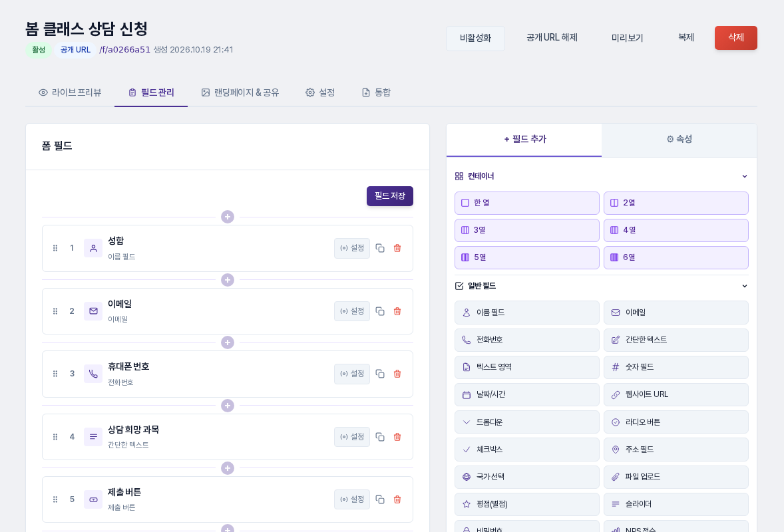Viewport: 784px width, 532px height.
Task: Add 이름 필드 from field palette
Action: click(x=527, y=313)
